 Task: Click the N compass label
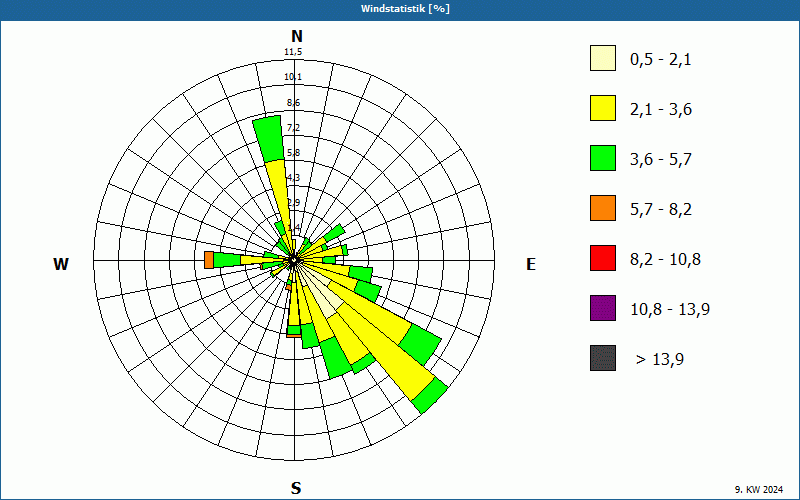coord(296,36)
